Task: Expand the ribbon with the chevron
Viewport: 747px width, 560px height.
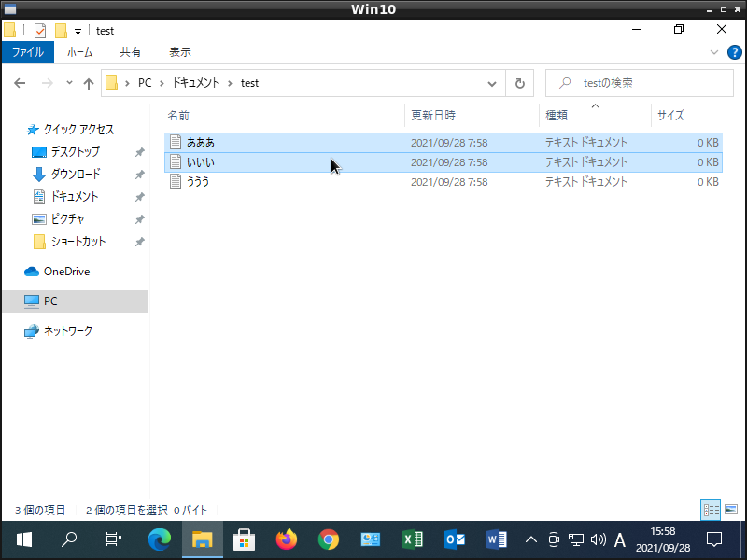Action: click(x=714, y=53)
